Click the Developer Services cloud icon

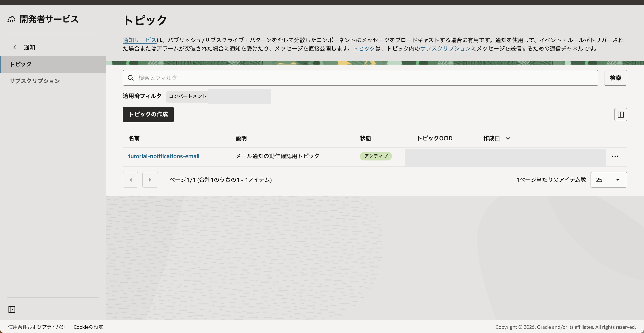11,19
